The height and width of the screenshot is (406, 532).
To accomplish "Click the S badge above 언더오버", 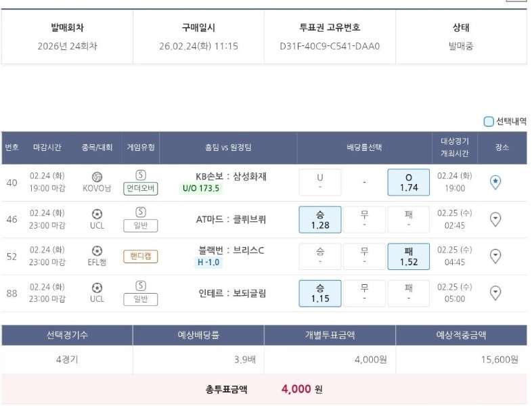I will [x=141, y=175].
